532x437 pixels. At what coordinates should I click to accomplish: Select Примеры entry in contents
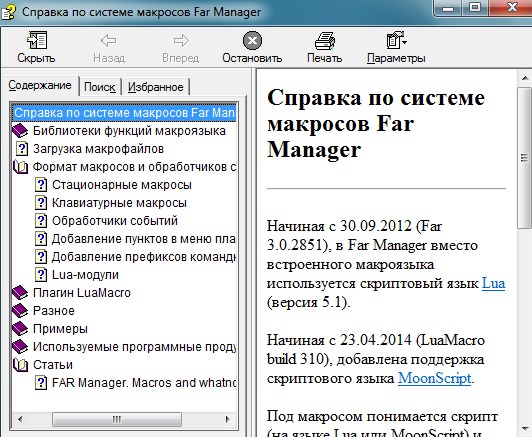point(60,329)
